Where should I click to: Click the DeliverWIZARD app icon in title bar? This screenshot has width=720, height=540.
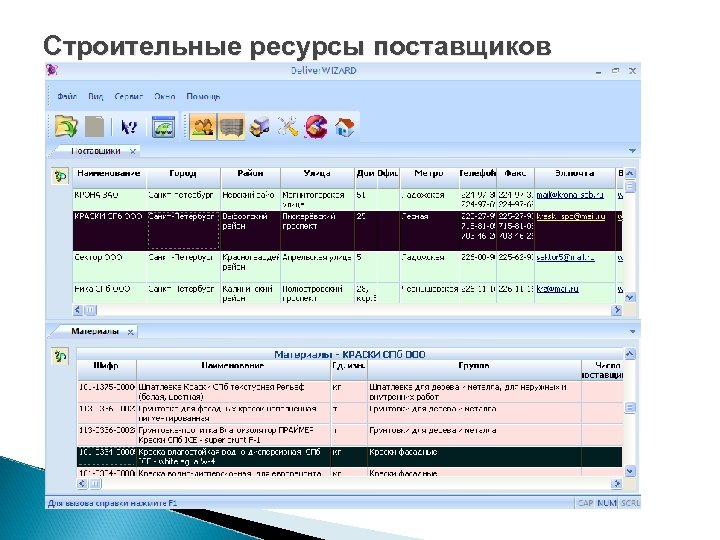pos(52,70)
